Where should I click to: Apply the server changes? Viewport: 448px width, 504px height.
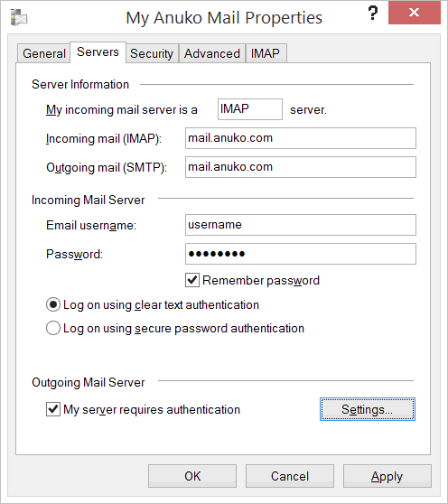point(387,476)
